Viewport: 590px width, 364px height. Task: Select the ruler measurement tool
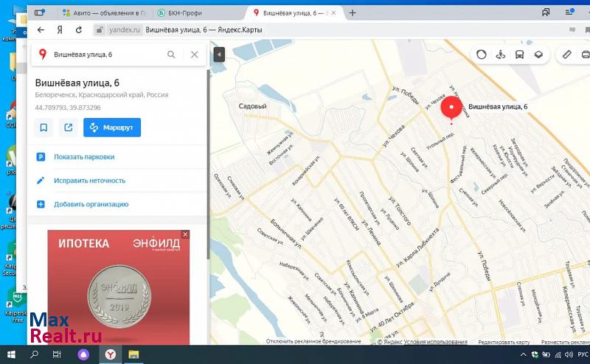(566, 55)
